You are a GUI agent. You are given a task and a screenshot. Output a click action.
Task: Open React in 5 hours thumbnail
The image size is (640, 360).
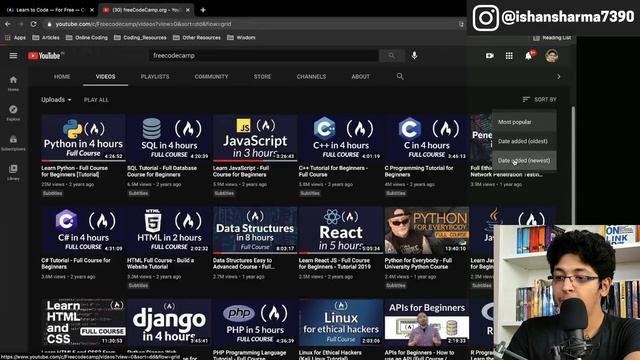341,230
